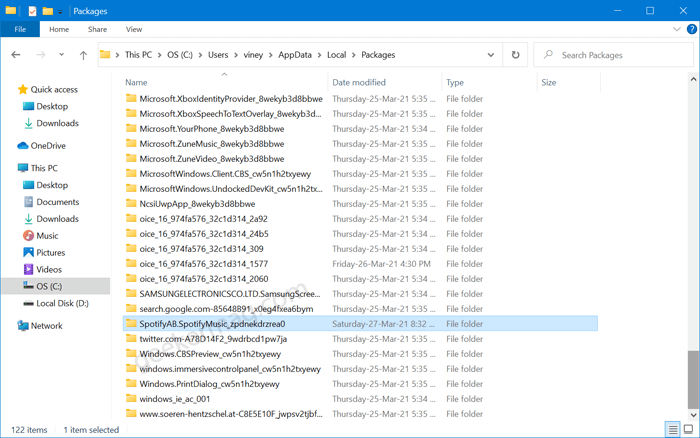
Task: Select Windows.PrintDialog_cw5n1h2txyewy folder
Action: (209, 384)
